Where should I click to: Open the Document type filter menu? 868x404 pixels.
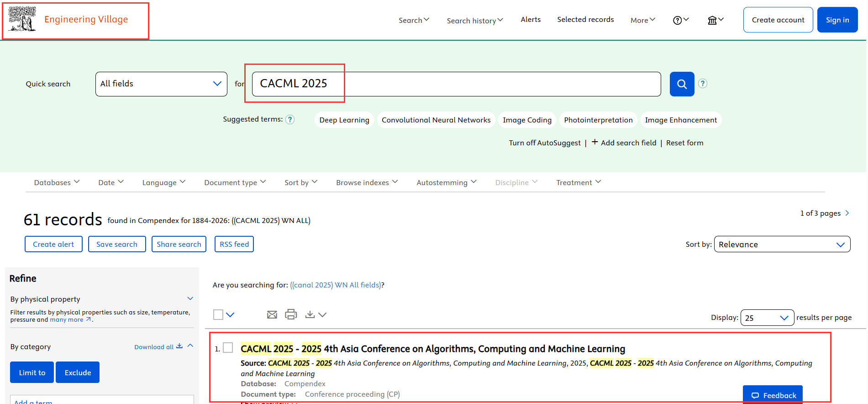[x=235, y=182]
